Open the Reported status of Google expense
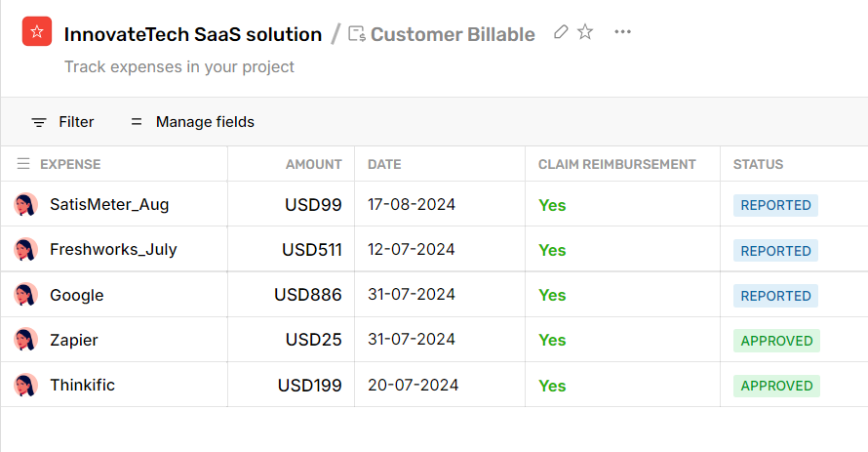 (775, 296)
